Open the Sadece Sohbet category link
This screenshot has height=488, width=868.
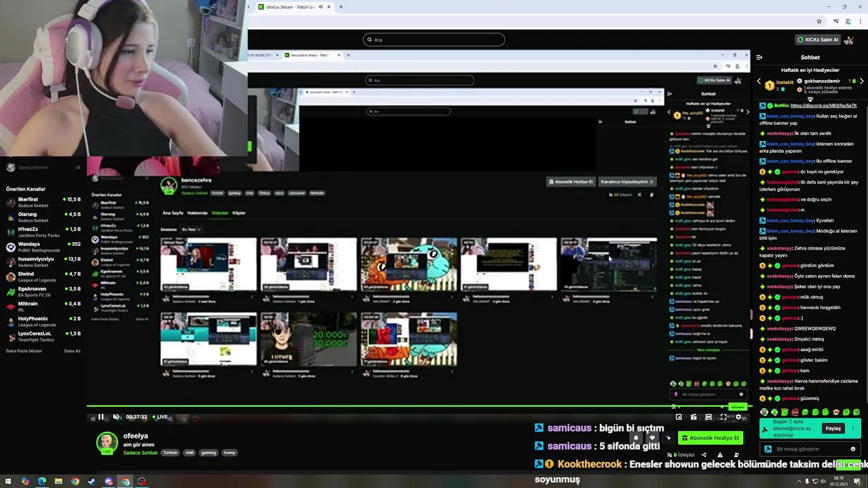[x=140, y=453]
